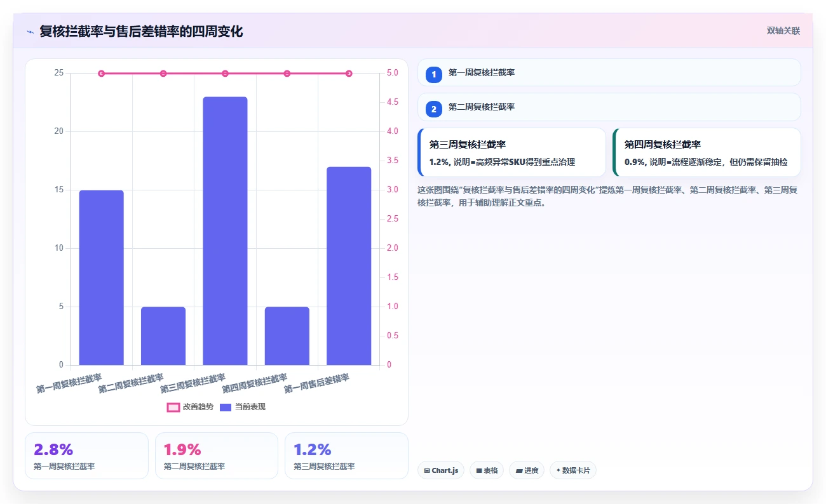826x504 pixels.
Task: Select the 数据卡片 tag chip
Action: (573, 470)
